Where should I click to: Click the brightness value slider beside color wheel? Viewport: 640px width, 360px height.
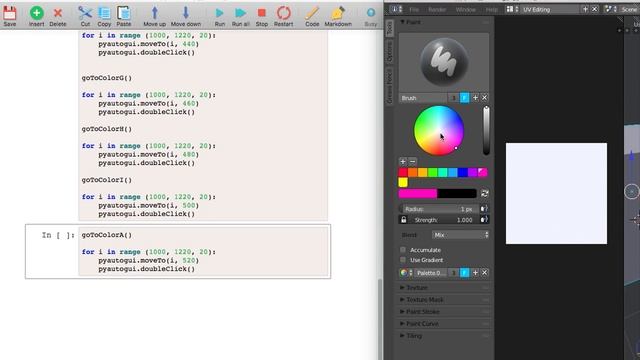click(486, 131)
